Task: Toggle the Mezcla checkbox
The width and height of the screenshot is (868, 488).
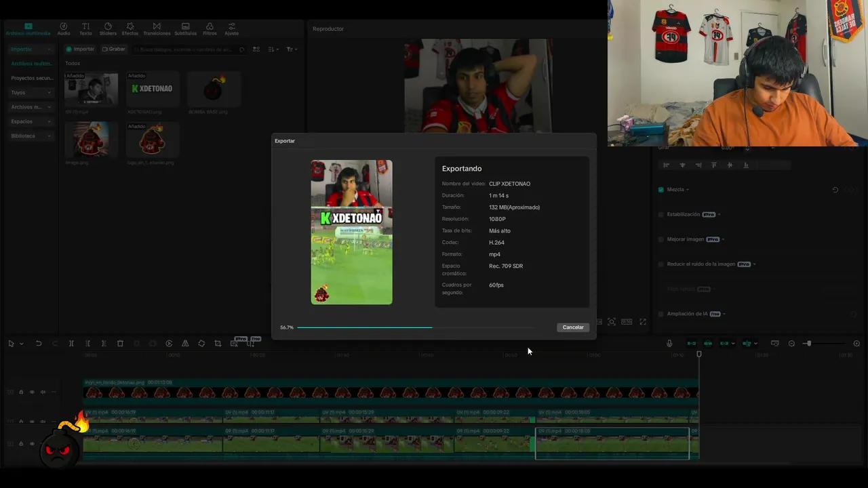Action: coord(661,190)
